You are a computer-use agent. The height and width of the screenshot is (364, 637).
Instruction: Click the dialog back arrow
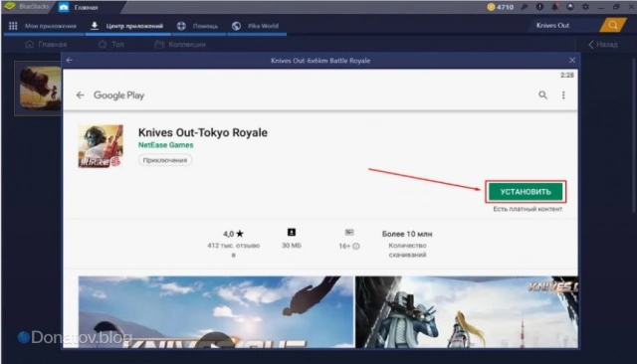(70, 60)
